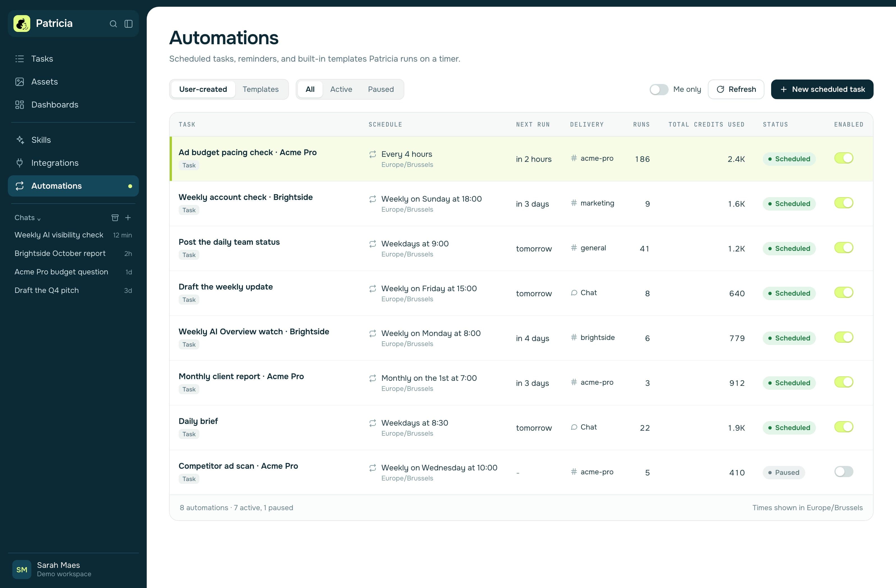Open the Skills page
Image resolution: width=896 pixels, height=588 pixels.
click(73, 140)
